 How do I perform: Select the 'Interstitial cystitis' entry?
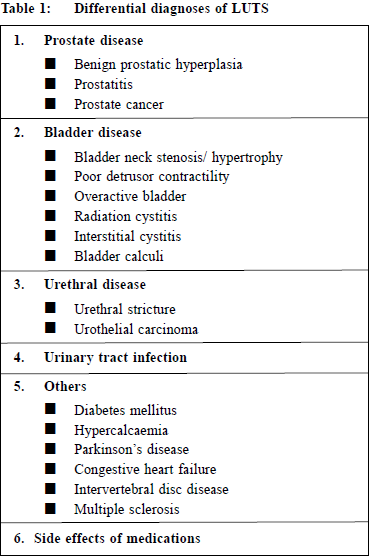[127, 237]
